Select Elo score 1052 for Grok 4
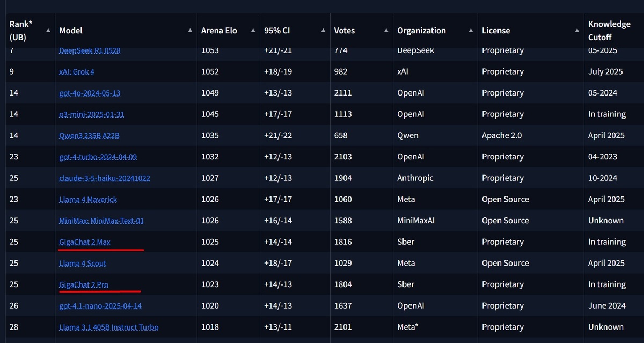 pos(210,71)
